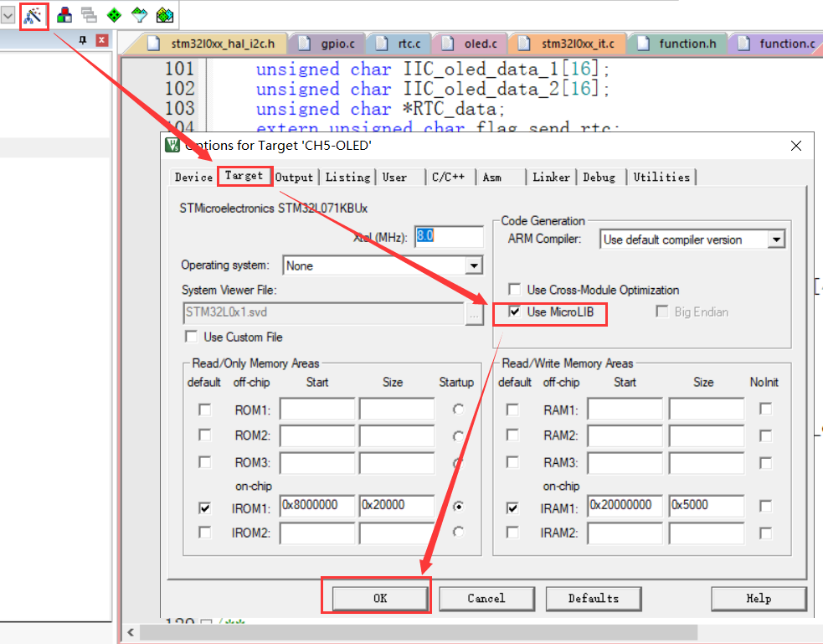Click the Help button
823x644 pixels.
pos(759,598)
